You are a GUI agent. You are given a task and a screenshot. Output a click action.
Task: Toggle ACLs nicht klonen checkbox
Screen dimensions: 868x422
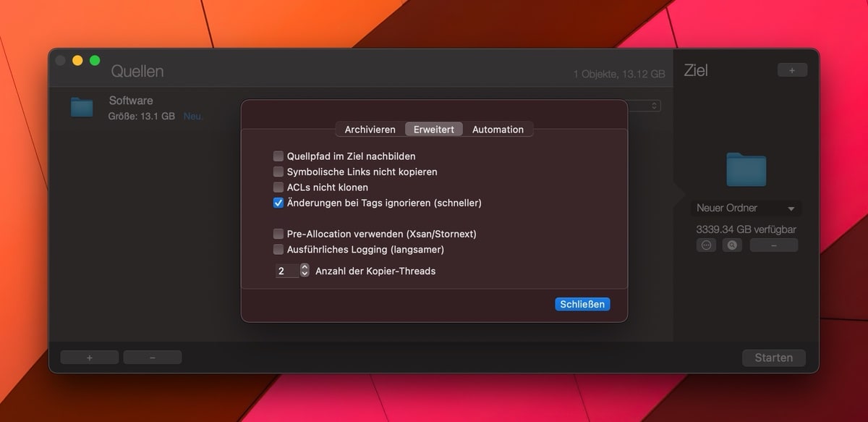(278, 187)
